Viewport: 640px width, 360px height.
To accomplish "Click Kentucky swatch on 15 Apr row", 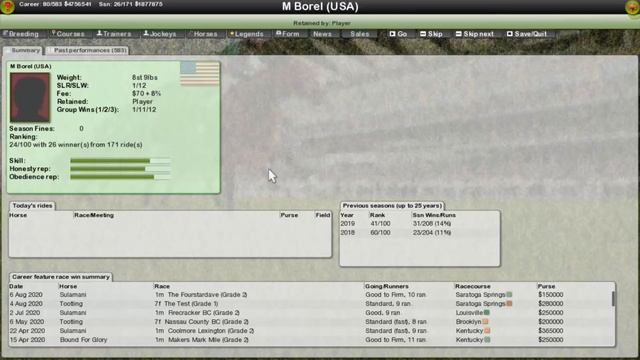I will 487,339.
